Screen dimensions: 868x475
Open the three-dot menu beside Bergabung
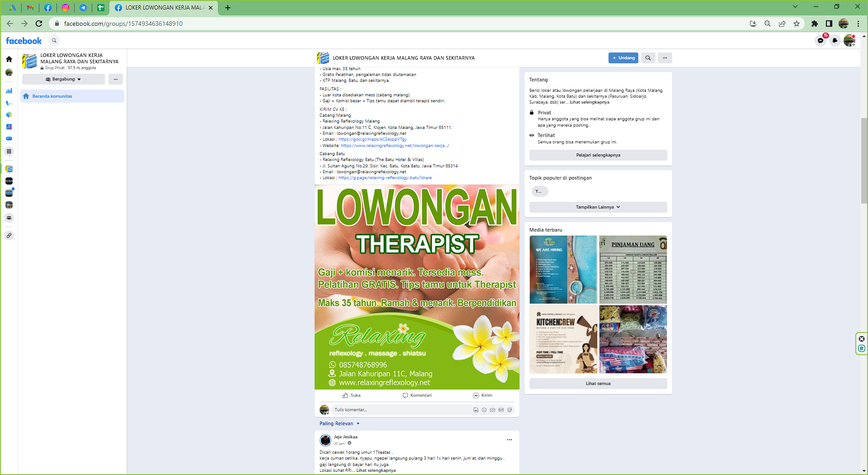(x=116, y=79)
